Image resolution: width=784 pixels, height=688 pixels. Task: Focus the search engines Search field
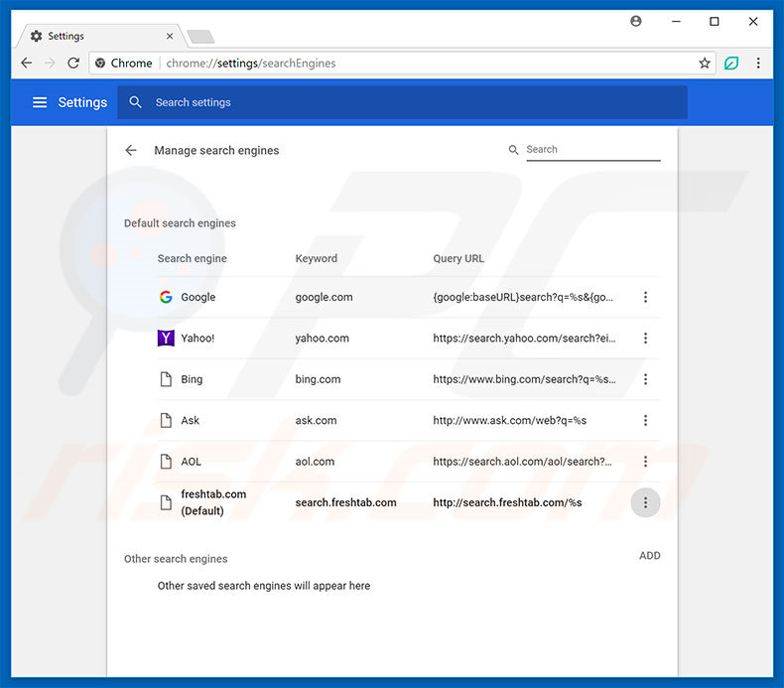593,150
